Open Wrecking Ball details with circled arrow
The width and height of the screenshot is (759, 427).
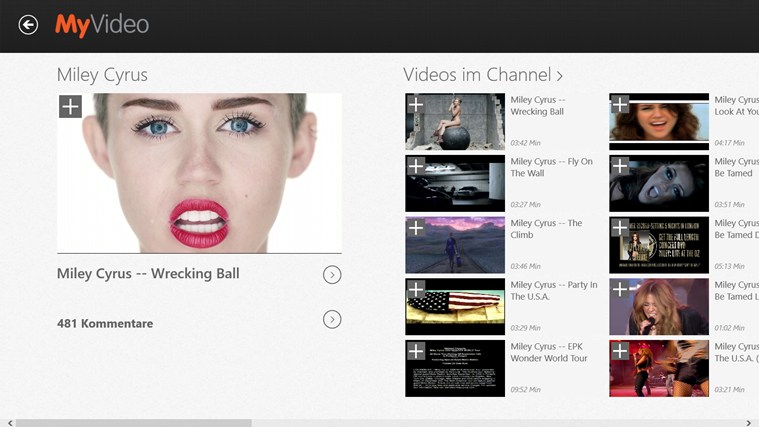332,274
